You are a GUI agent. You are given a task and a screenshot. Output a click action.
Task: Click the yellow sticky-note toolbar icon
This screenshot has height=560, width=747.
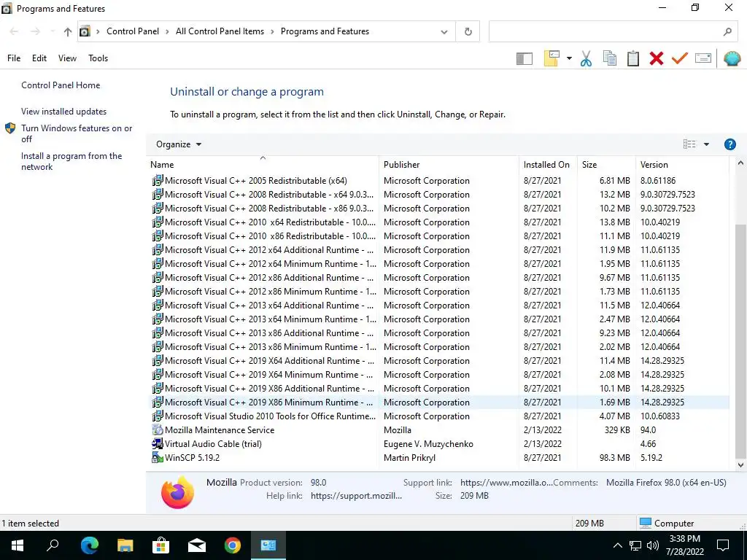point(551,58)
